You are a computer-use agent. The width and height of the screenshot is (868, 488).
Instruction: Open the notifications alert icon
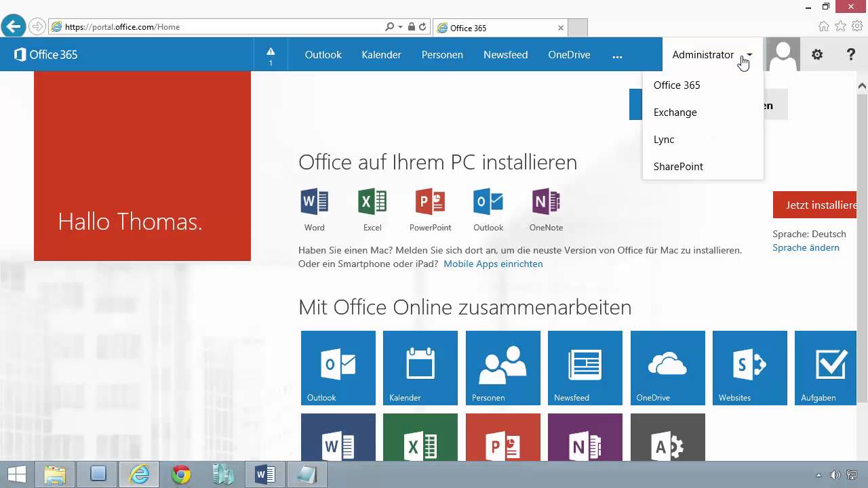coord(271,55)
